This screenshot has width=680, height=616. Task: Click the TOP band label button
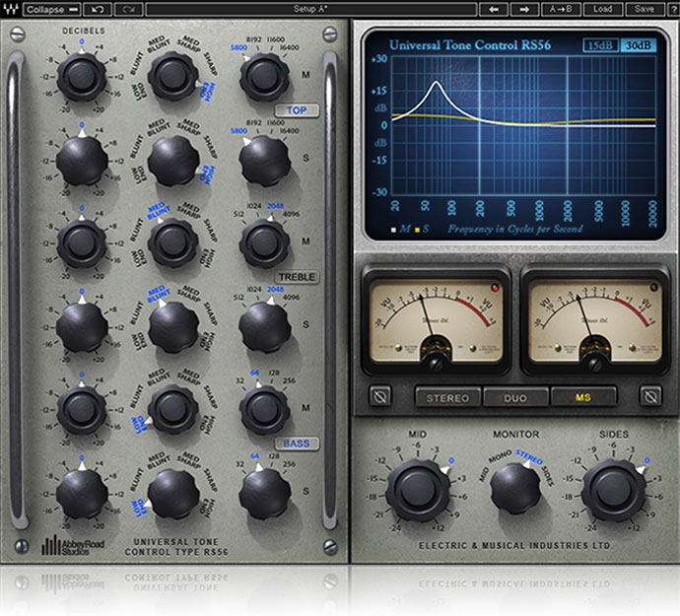[297, 110]
